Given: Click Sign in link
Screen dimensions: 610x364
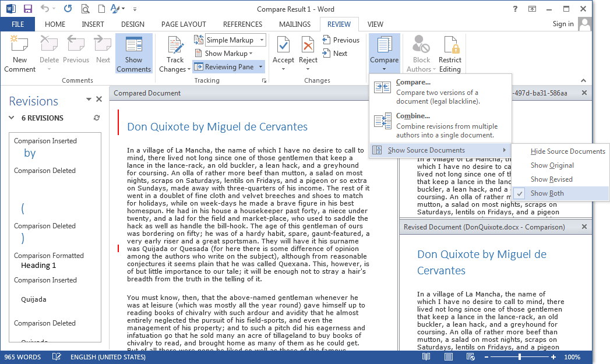Looking at the screenshot, I should (563, 24).
